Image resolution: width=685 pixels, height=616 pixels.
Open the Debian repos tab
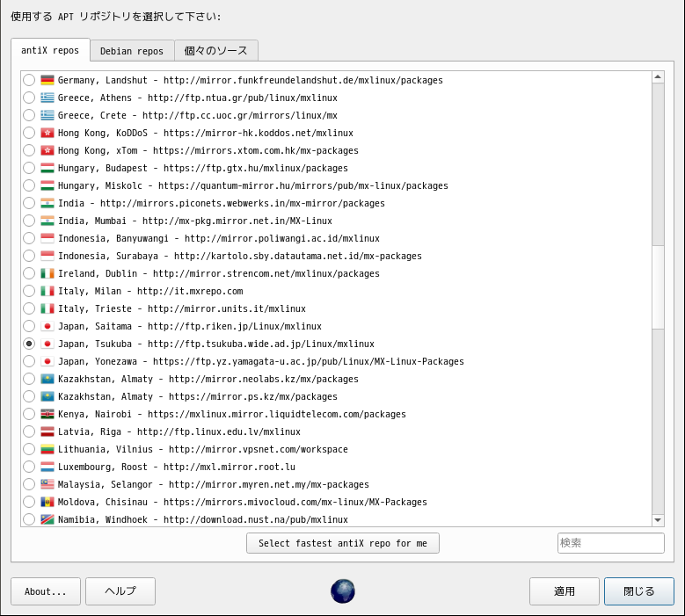(132, 51)
